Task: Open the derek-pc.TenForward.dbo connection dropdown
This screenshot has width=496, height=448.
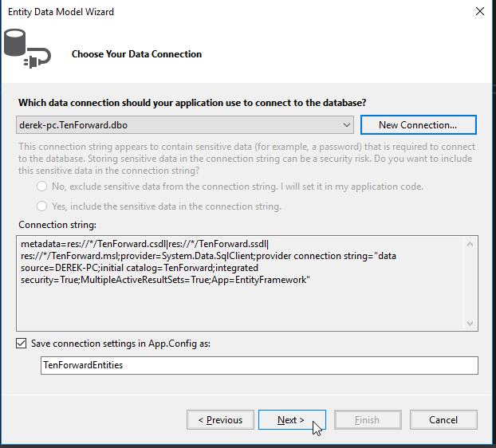Action: pyautogui.click(x=345, y=125)
